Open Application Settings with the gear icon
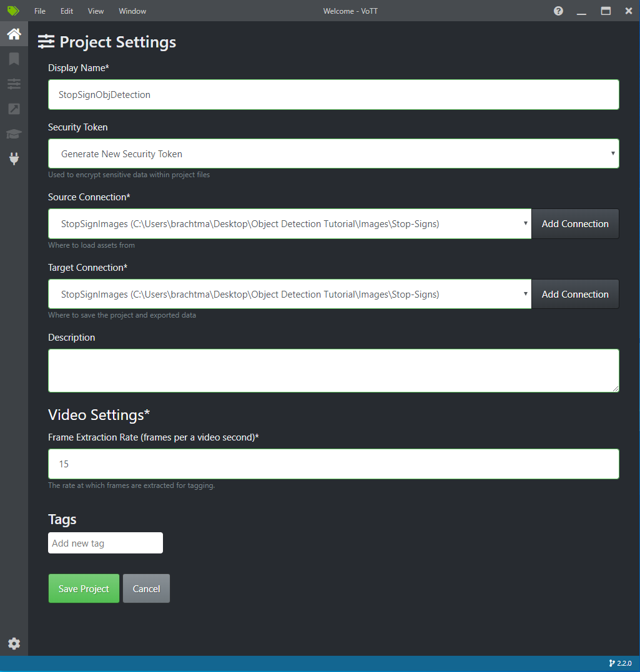Screen dimensions: 640x672 click(x=14, y=643)
